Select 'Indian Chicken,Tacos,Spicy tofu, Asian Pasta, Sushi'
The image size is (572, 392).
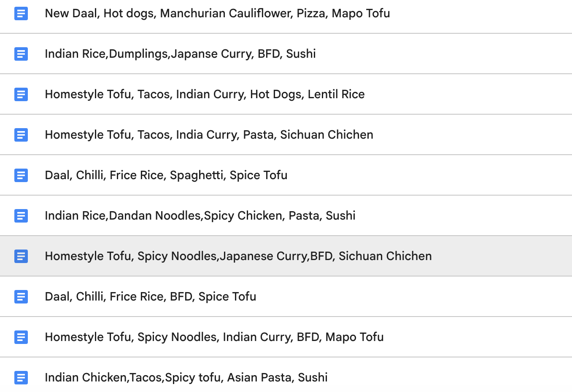click(186, 378)
